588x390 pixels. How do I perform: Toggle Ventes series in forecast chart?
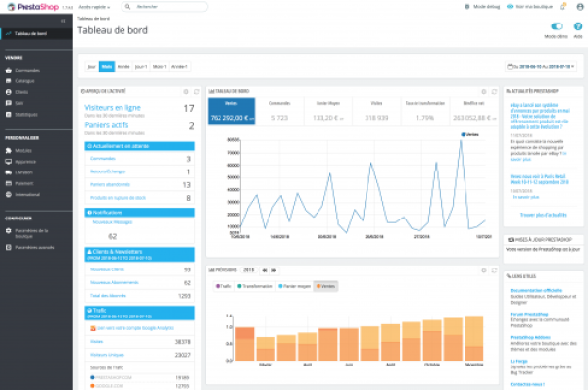(325, 286)
